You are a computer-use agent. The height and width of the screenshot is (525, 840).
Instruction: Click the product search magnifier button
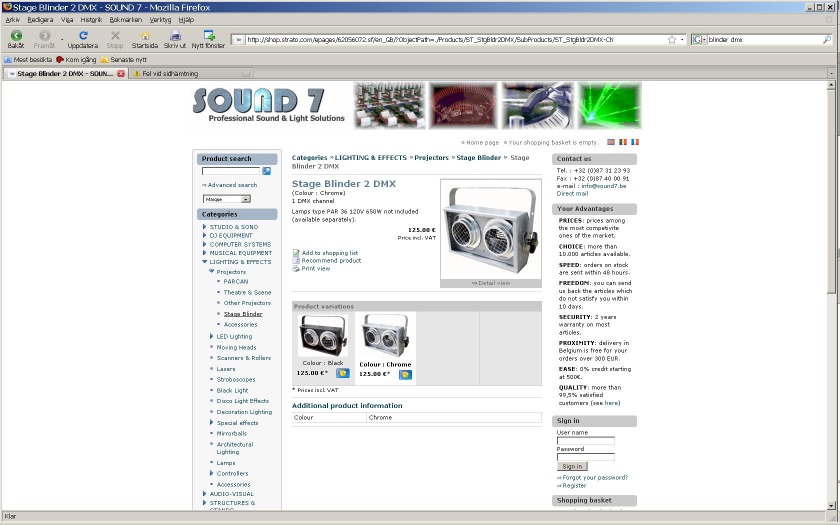click(266, 171)
